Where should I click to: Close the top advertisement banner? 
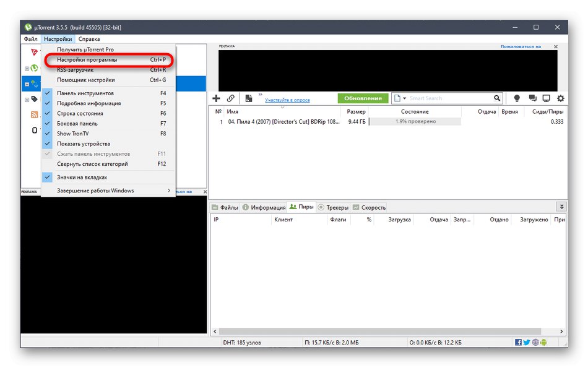pyautogui.click(x=556, y=46)
